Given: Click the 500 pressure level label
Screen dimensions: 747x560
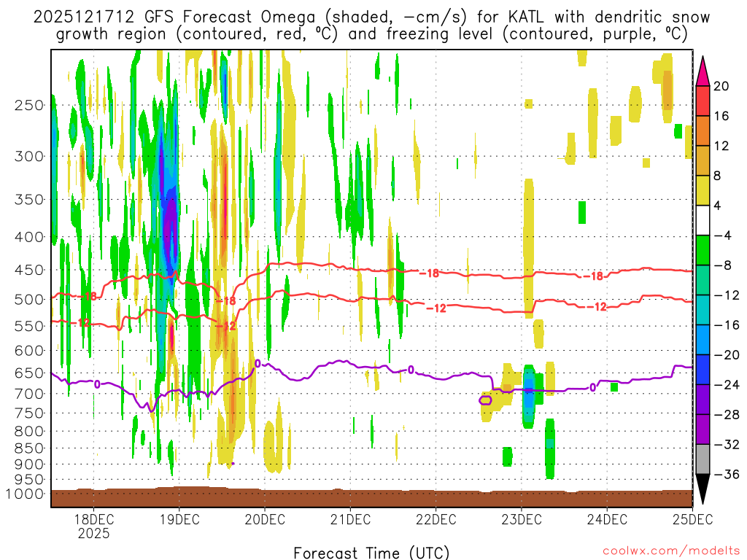Looking at the screenshot, I should pos(29,300).
